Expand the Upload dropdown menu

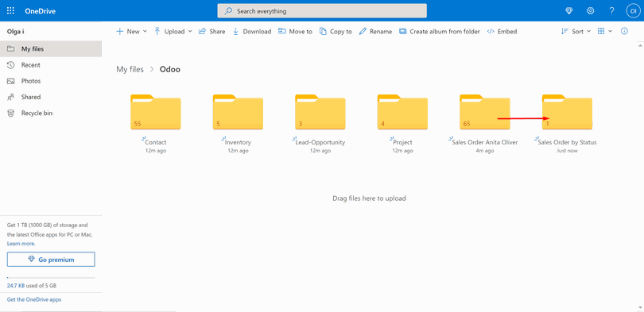[x=173, y=32]
